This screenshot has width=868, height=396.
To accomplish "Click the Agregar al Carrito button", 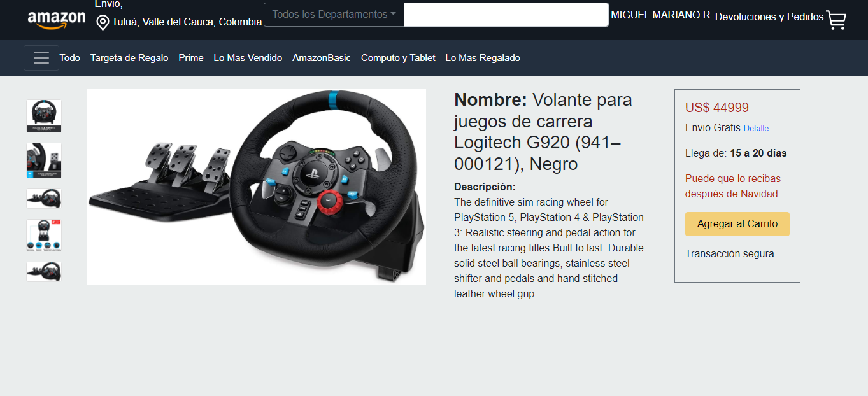I will point(737,224).
